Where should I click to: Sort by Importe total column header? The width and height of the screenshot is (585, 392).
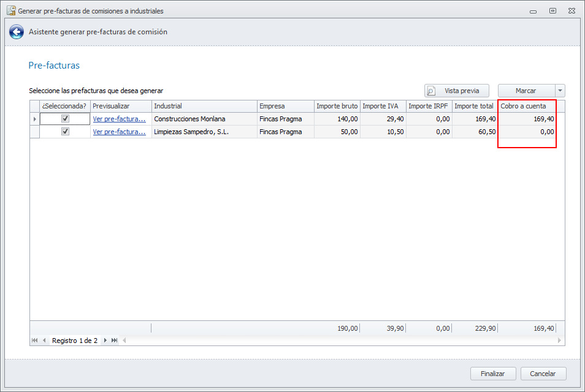[474, 106]
